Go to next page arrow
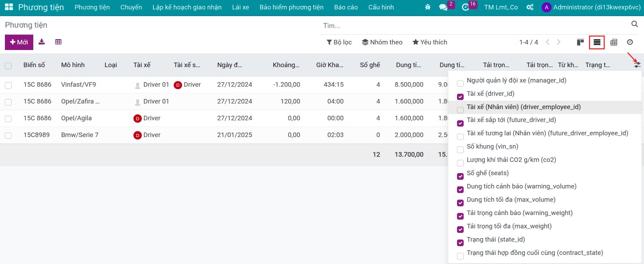 (559, 42)
